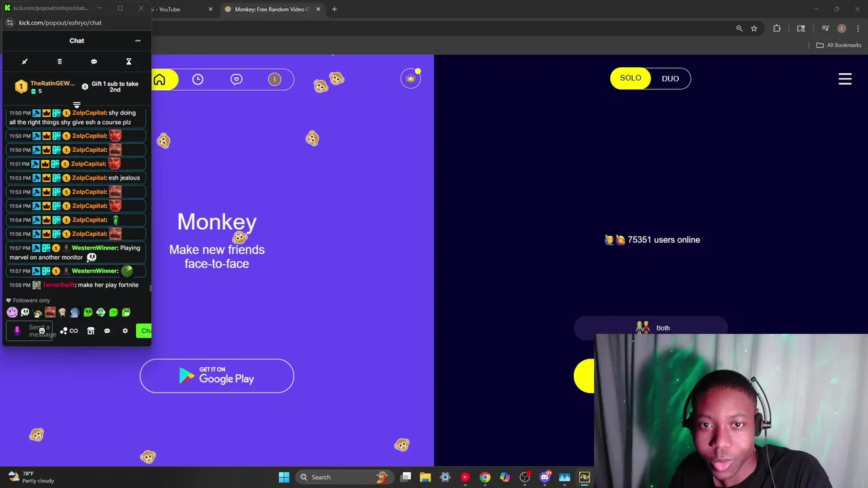Click the trash clear-chat icon in Kick chat
This screenshot has width=868, height=488.
(60, 62)
